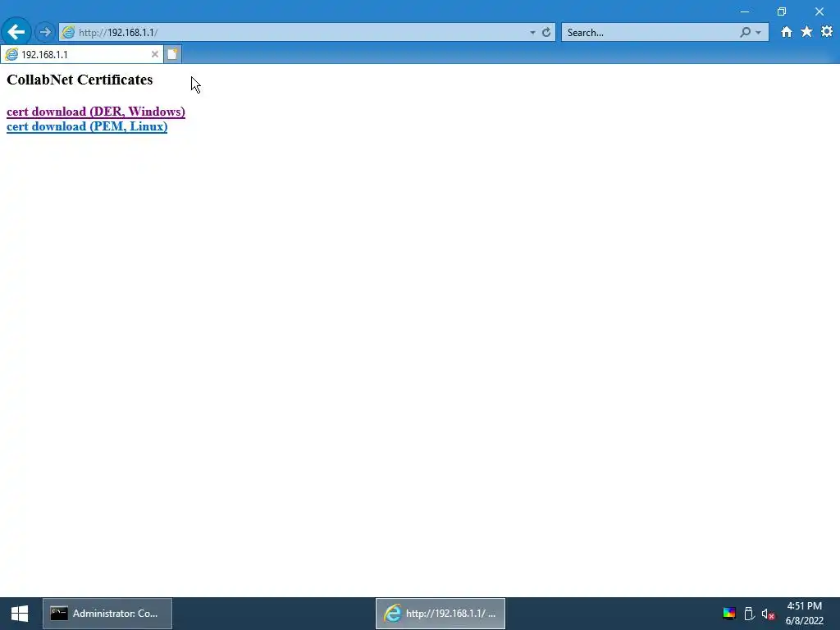
Task: Open the Home page icon
Action: click(x=786, y=32)
